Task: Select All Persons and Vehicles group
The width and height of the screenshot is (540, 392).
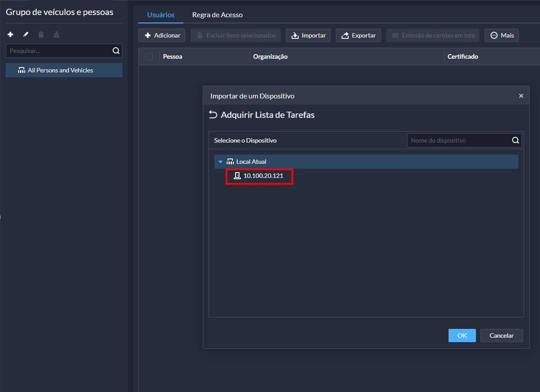Action: (60, 70)
